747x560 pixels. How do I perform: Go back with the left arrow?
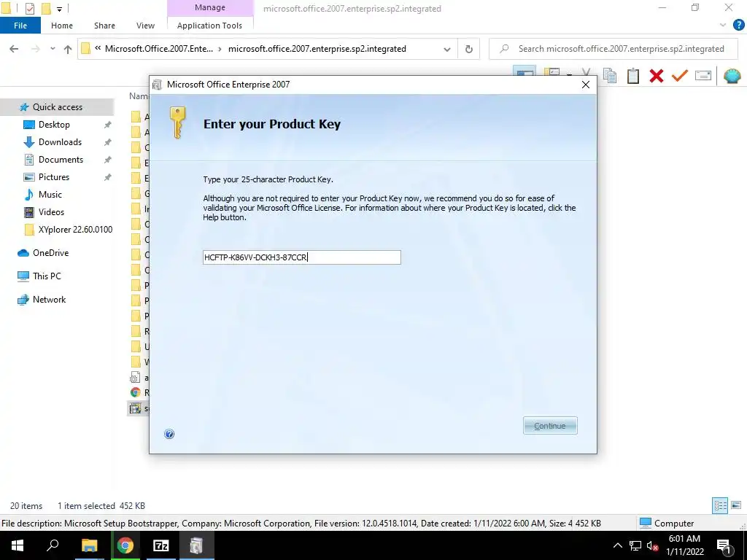point(14,49)
